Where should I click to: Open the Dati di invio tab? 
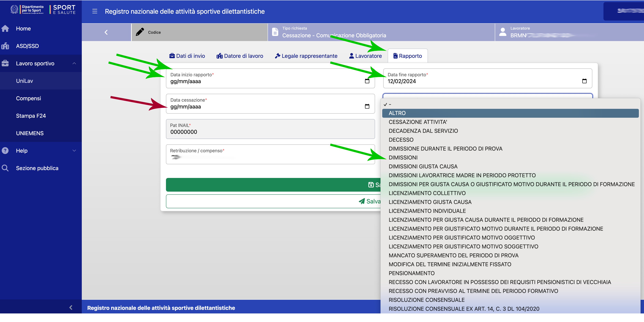(187, 56)
